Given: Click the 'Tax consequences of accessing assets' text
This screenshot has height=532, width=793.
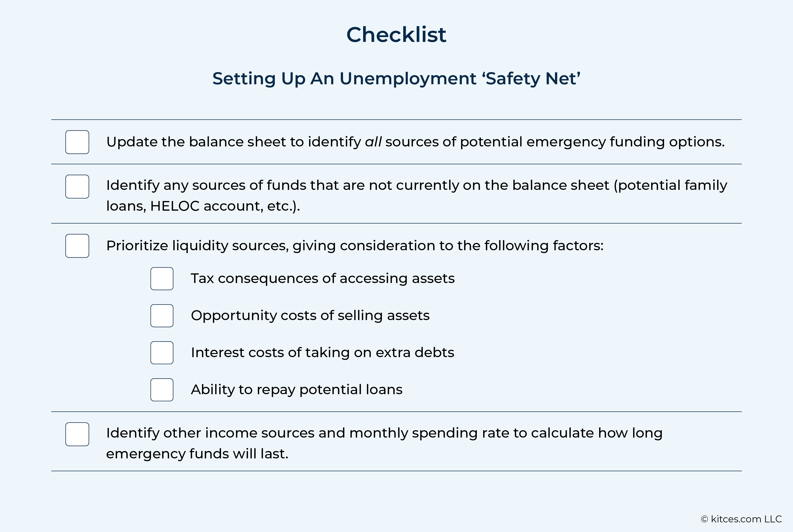Looking at the screenshot, I should 323,278.
